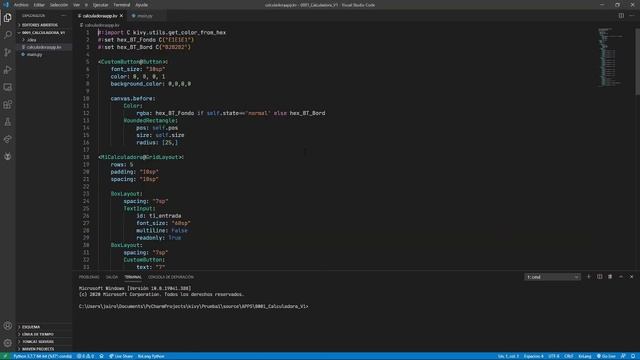The image size is (640, 360).
Task: Expand the TOMCAT SERVERS section
Action: (x=38, y=342)
